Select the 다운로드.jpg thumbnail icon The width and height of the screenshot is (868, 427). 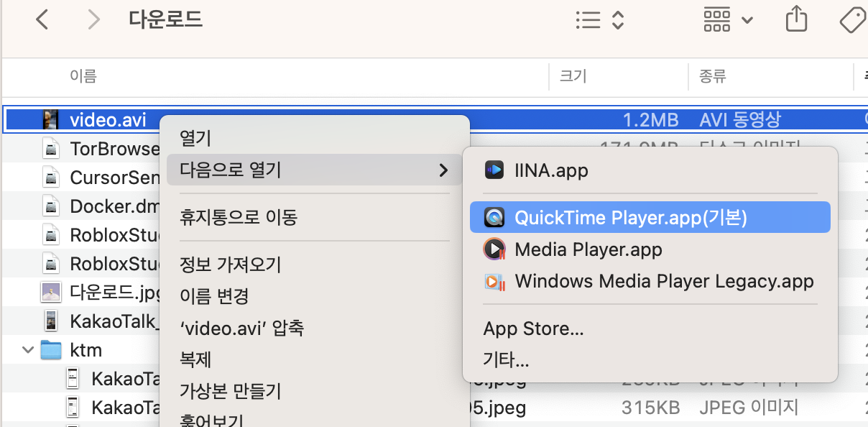(x=50, y=293)
